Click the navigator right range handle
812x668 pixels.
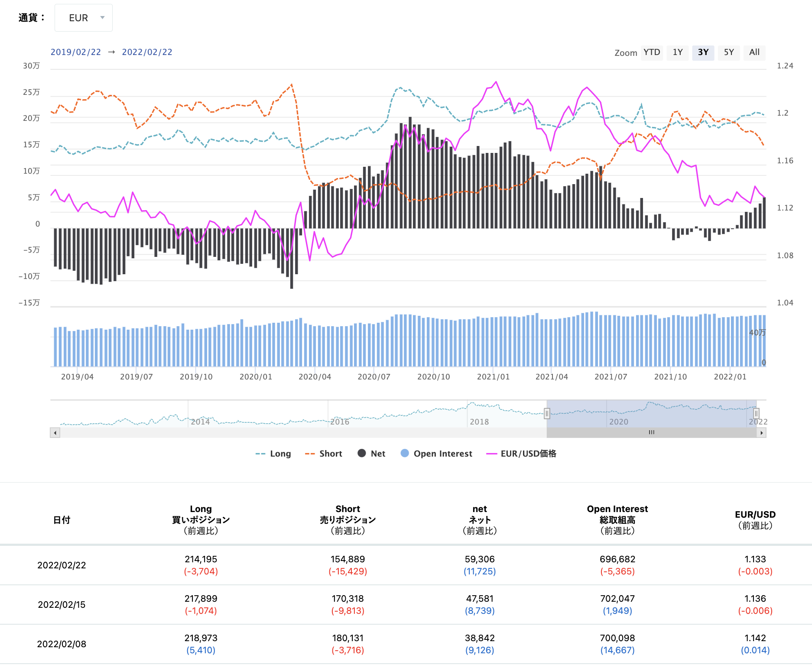pyautogui.click(x=756, y=413)
